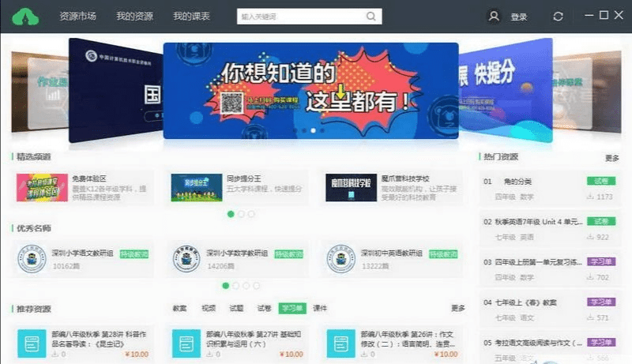Select the 试题 filter tab
632x364 pixels.
(236, 308)
